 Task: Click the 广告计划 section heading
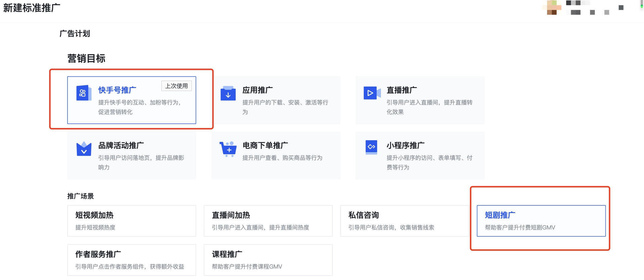(75, 34)
